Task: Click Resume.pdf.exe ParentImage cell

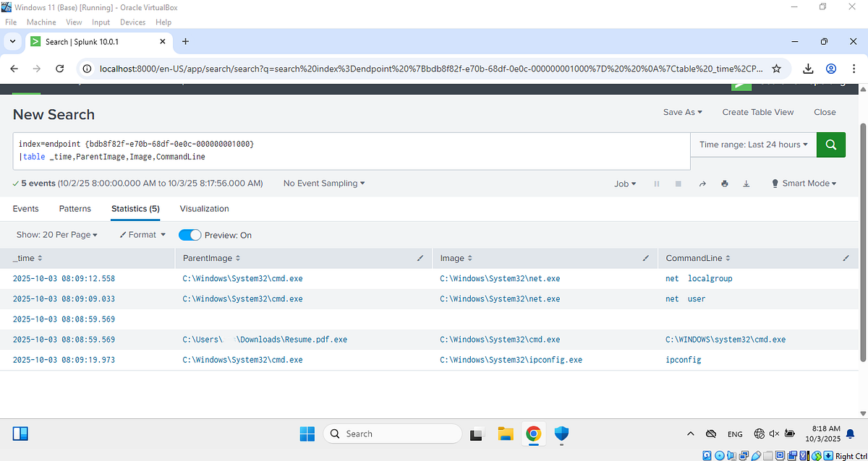Action: [x=265, y=340]
